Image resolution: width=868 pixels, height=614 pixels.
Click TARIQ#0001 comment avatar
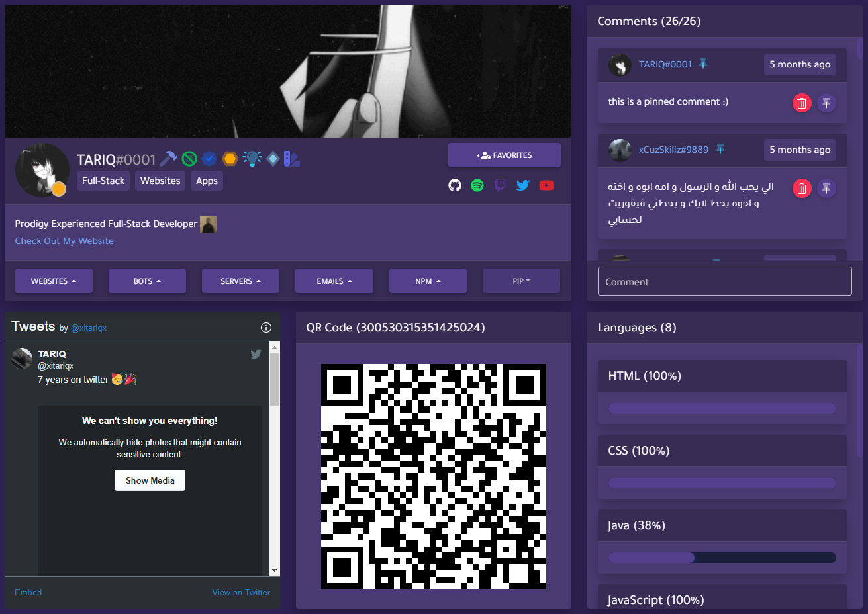[x=620, y=65]
